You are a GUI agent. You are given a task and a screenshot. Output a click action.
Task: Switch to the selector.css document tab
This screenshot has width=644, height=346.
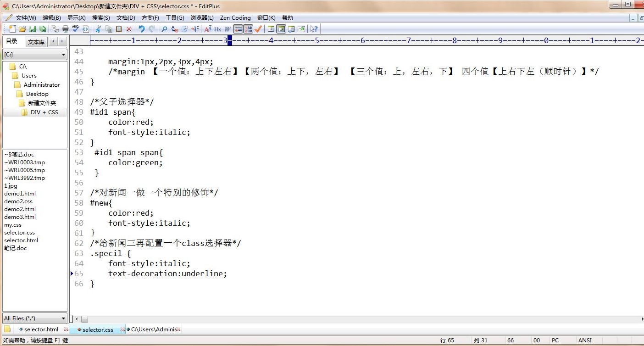98,329
